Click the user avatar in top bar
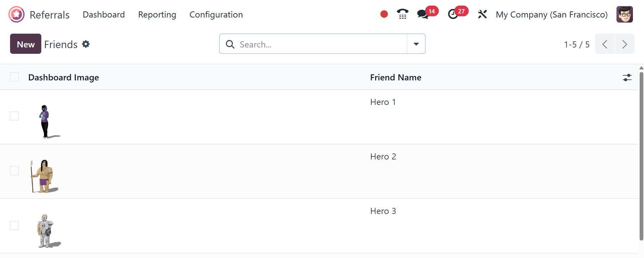This screenshot has height=258, width=644. tap(624, 14)
